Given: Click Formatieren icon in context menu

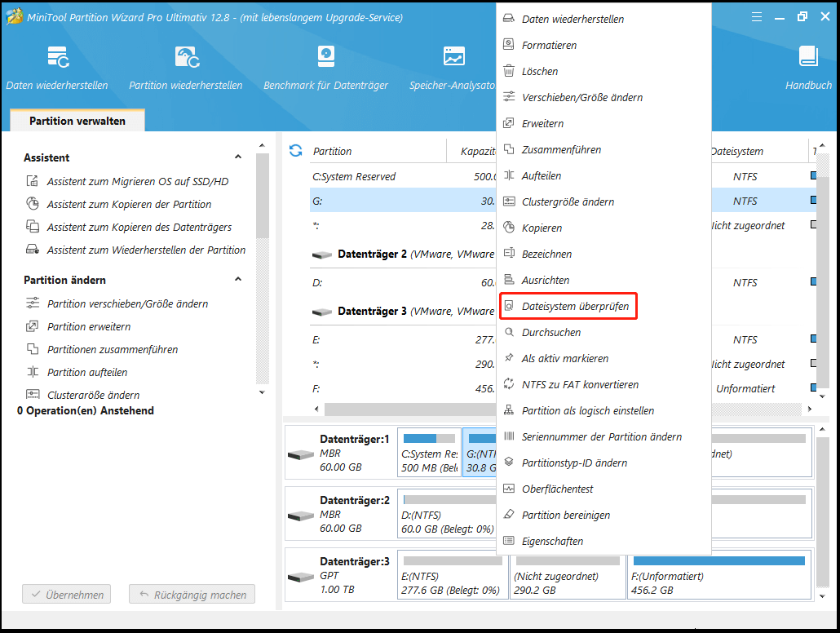Looking at the screenshot, I should (509, 45).
